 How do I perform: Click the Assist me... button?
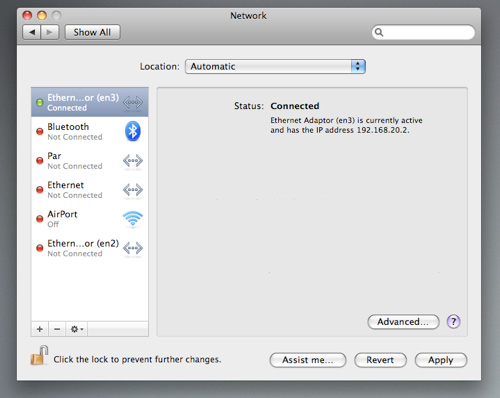tap(308, 360)
